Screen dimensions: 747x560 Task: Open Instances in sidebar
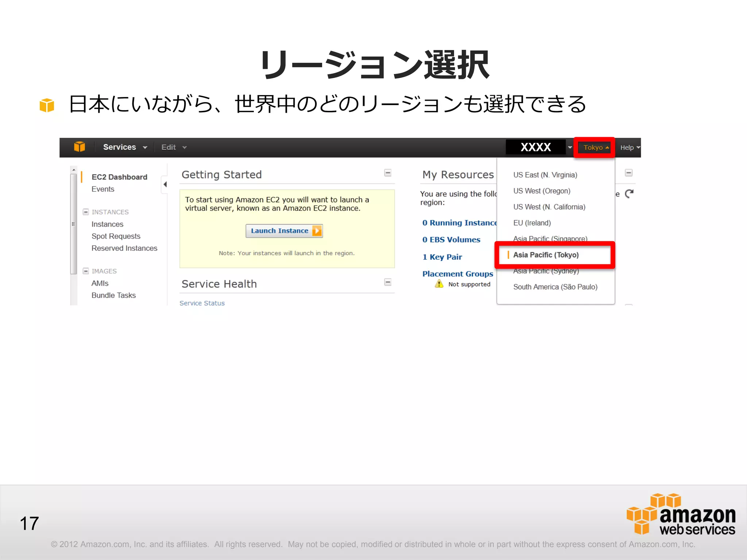click(x=107, y=224)
